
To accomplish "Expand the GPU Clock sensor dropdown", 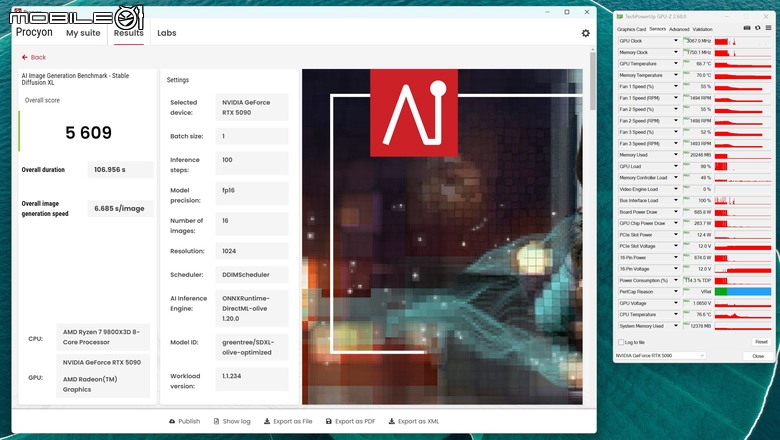I will (x=676, y=41).
